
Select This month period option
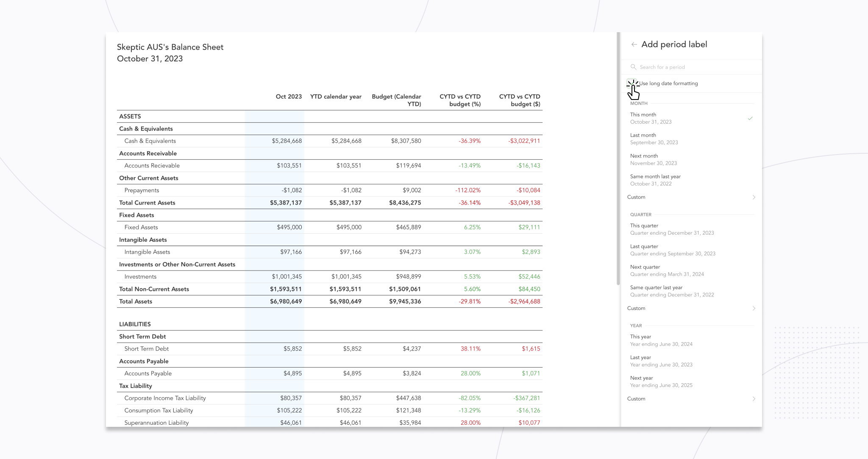(691, 118)
